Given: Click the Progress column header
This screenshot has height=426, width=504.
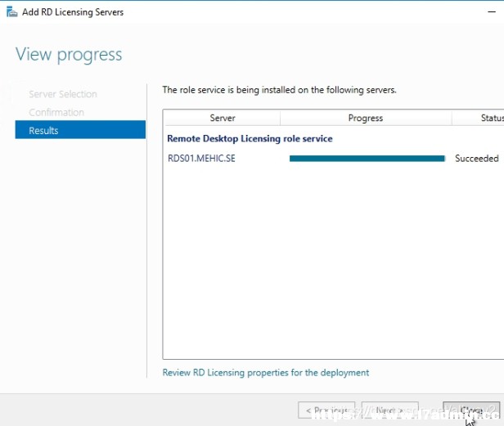Looking at the screenshot, I should coord(366,118).
